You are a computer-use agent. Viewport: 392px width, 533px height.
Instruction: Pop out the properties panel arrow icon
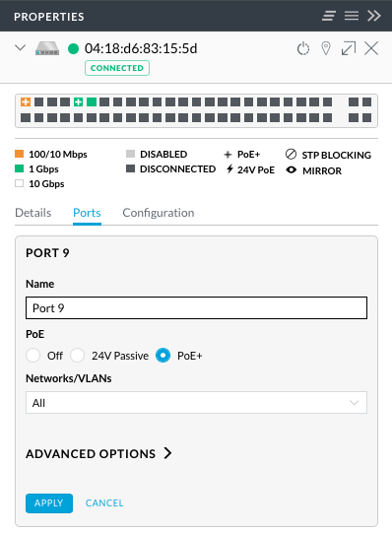click(349, 48)
